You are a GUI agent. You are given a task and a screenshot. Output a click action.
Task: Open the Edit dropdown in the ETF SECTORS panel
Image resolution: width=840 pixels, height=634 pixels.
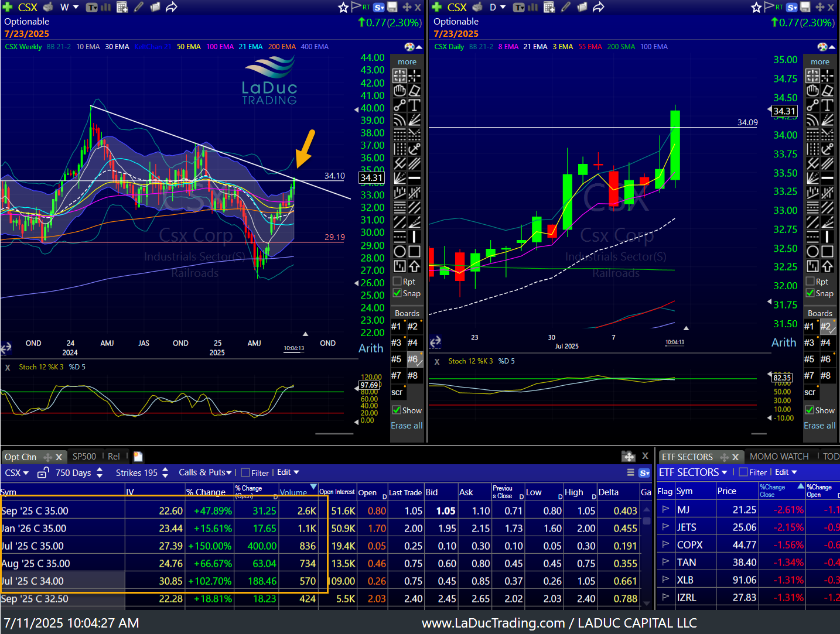pos(786,472)
